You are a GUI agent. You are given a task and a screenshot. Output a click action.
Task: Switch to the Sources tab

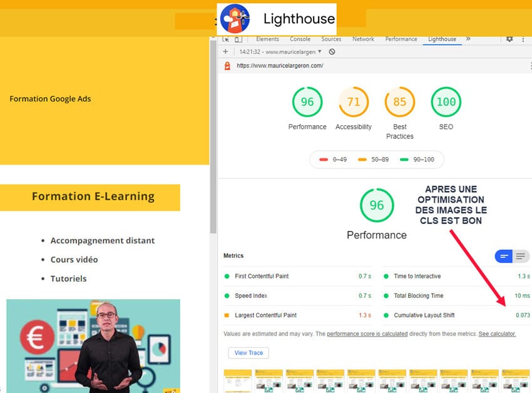[x=331, y=39]
